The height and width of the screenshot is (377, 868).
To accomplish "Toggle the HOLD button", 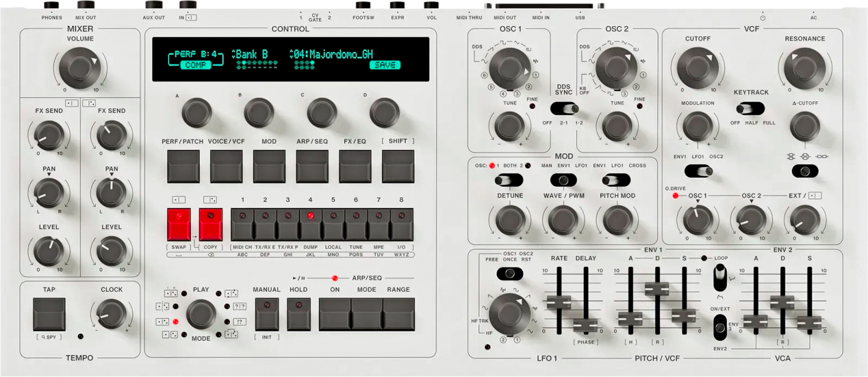I will pyautogui.click(x=299, y=314).
